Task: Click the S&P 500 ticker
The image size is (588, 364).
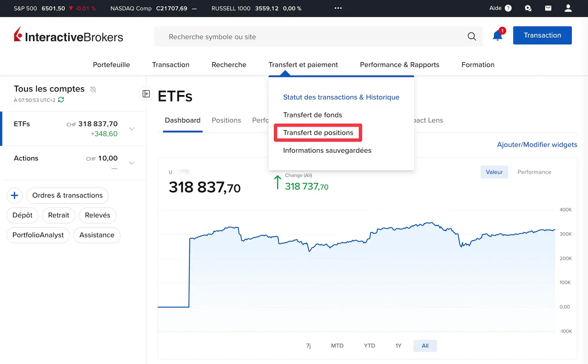Action: pos(55,8)
